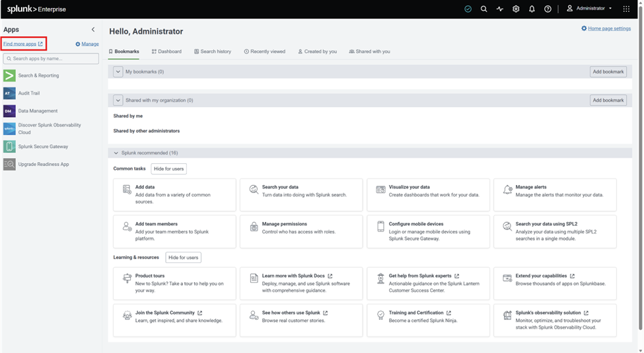Open the Settings gear icon in top bar
Screen dimensions: 644x353
coord(516,9)
